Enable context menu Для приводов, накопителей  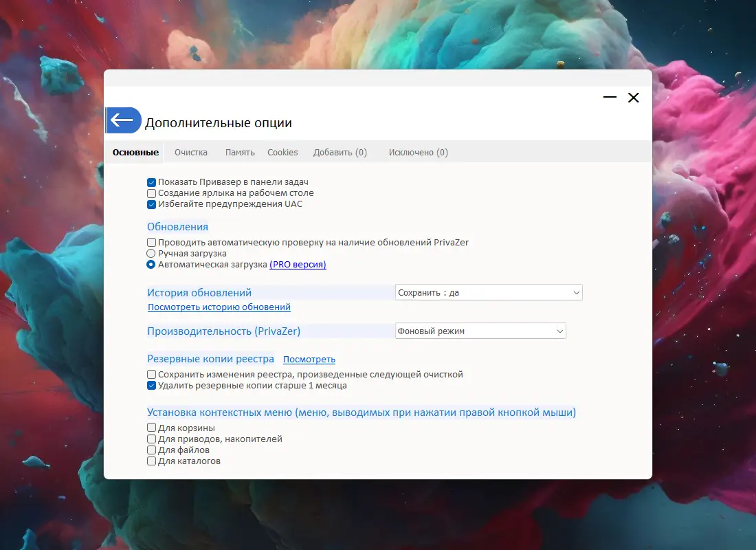pos(151,439)
